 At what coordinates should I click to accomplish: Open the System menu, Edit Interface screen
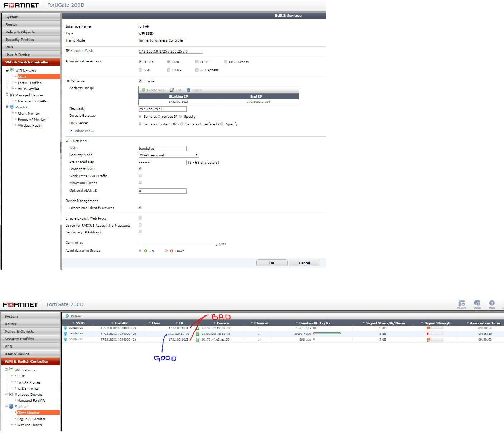coord(31,17)
